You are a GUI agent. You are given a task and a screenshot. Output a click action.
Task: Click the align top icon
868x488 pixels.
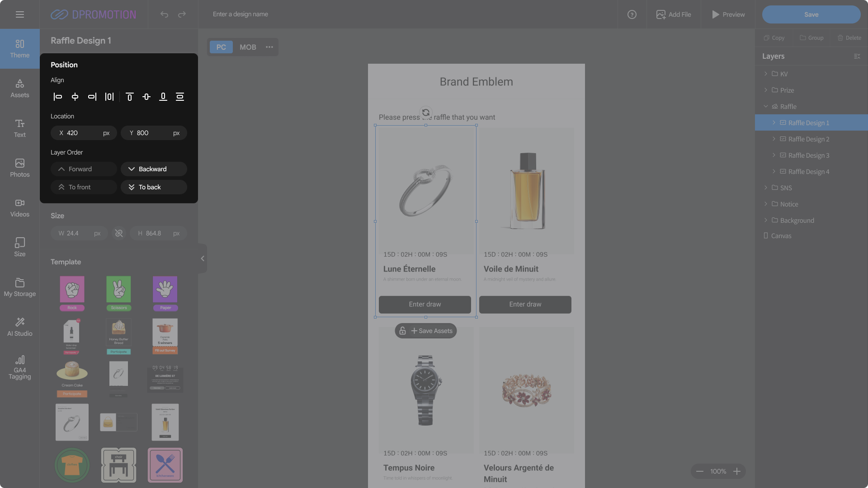click(129, 97)
